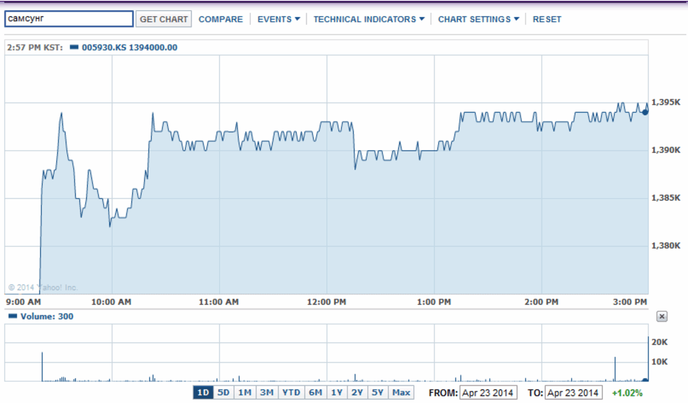Select the 3M time range
This screenshot has width=688, height=403.
pos(266,392)
